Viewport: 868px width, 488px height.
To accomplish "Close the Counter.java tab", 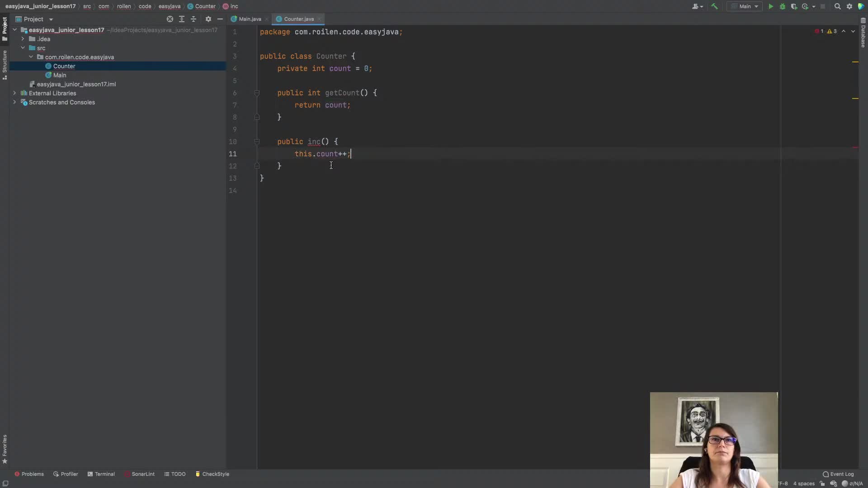I will [319, 19].
